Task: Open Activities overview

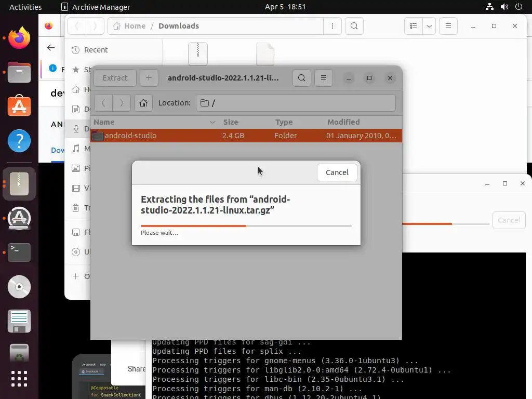Action: coord(25,7)
